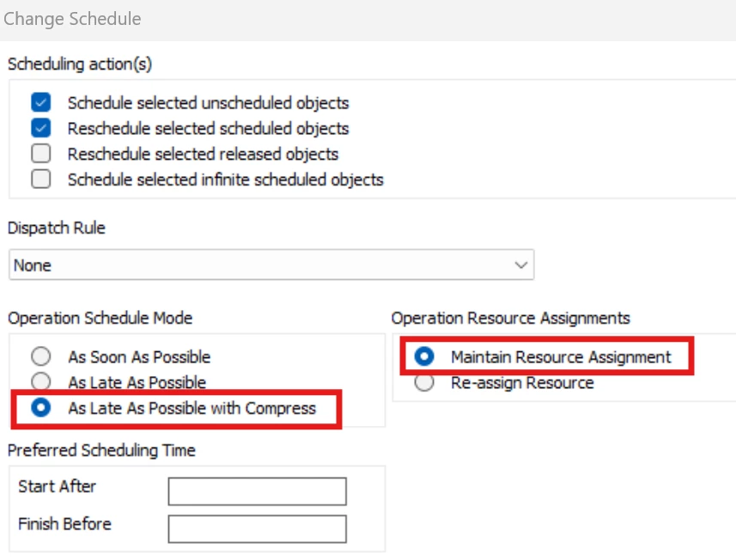The width and height of the screenshot is (736, 560).
Task: Click the Preferred Scheduling Time heading
Action: point(101,450)
